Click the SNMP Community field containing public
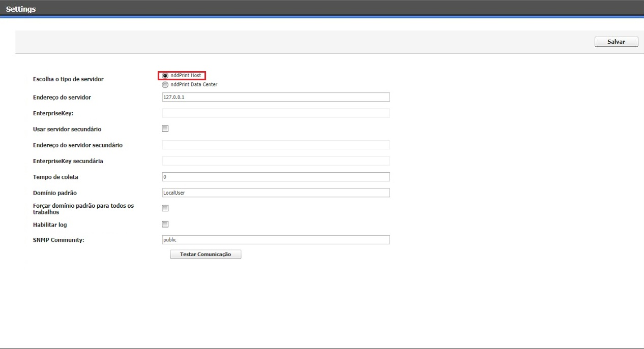Viewport: 644px width, 349px height. [x=276, y=240]
